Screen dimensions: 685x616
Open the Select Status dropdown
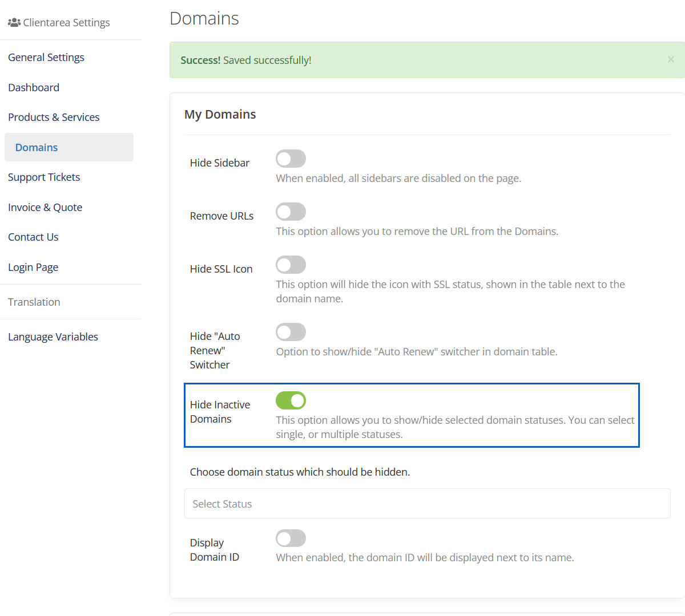[427, 504]
